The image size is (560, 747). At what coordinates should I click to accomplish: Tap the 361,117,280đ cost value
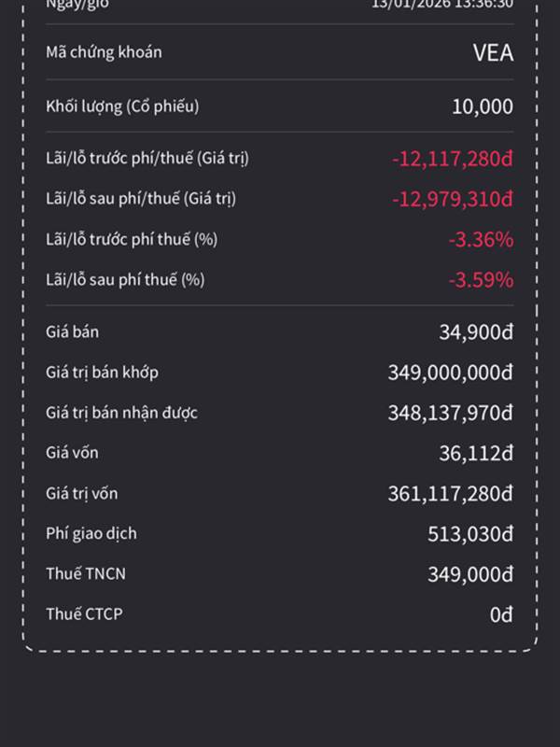click(450, 493)
